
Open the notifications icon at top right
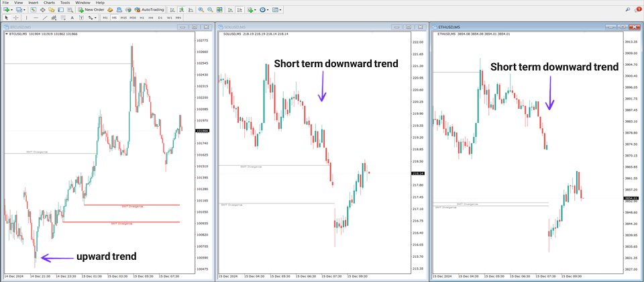[x=638, y=9]
